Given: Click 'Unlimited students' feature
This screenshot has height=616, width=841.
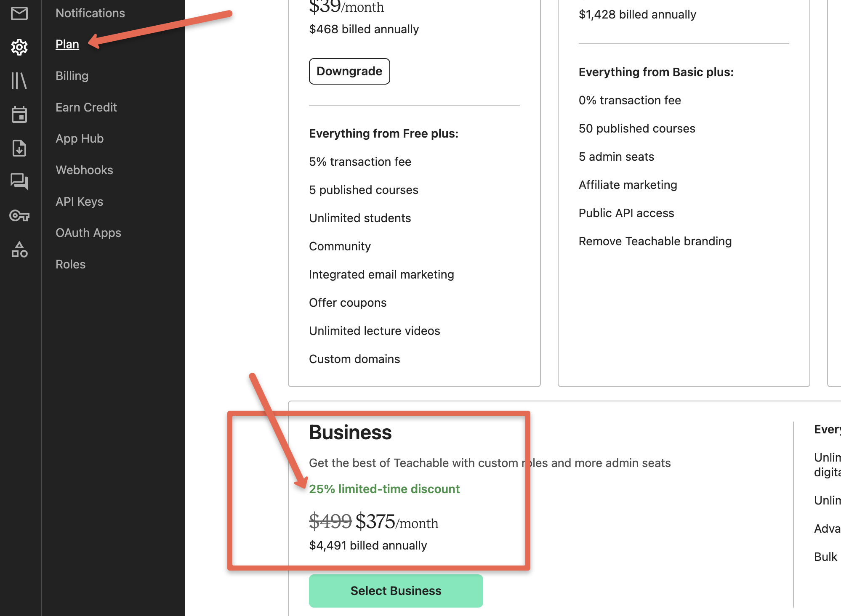Looking at the screenshot, I should click(x=360, y=218).
